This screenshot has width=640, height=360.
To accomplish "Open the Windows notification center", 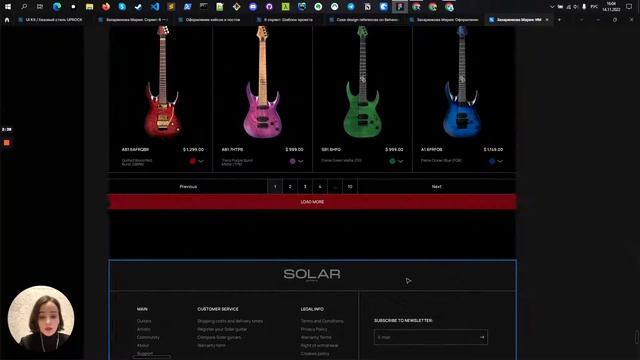I will click(629, 7).
